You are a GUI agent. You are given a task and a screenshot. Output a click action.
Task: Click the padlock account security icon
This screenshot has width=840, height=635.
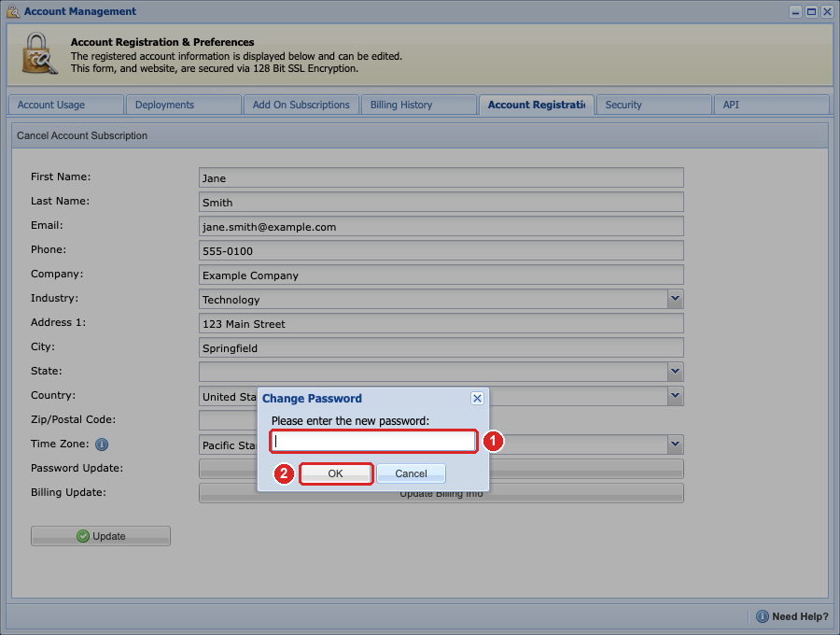coord(39,53)
